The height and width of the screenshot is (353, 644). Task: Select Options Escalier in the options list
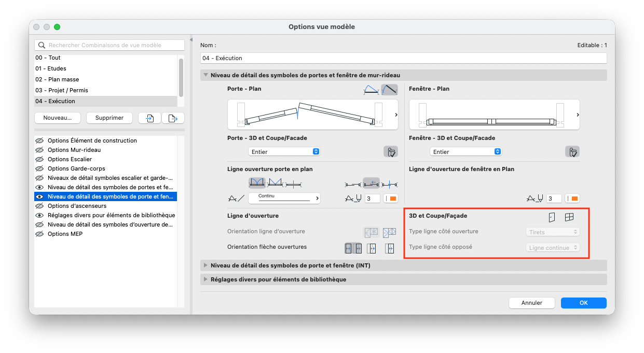coord(70,159)
